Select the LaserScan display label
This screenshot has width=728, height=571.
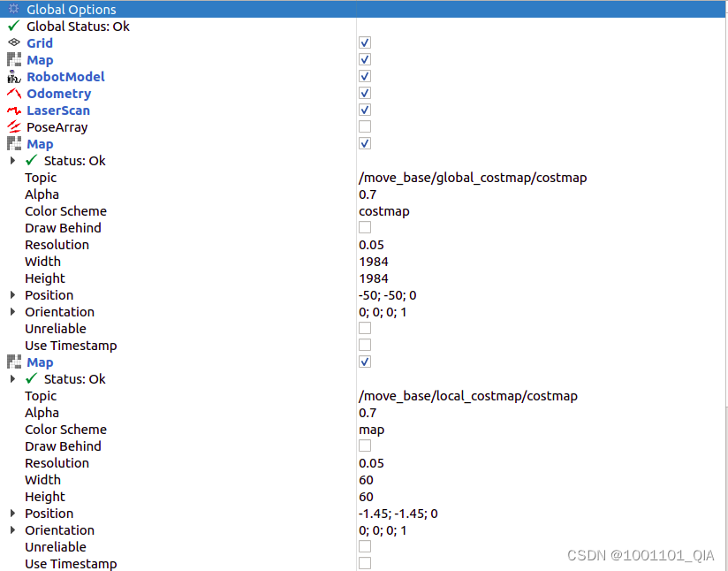[58, 110]
